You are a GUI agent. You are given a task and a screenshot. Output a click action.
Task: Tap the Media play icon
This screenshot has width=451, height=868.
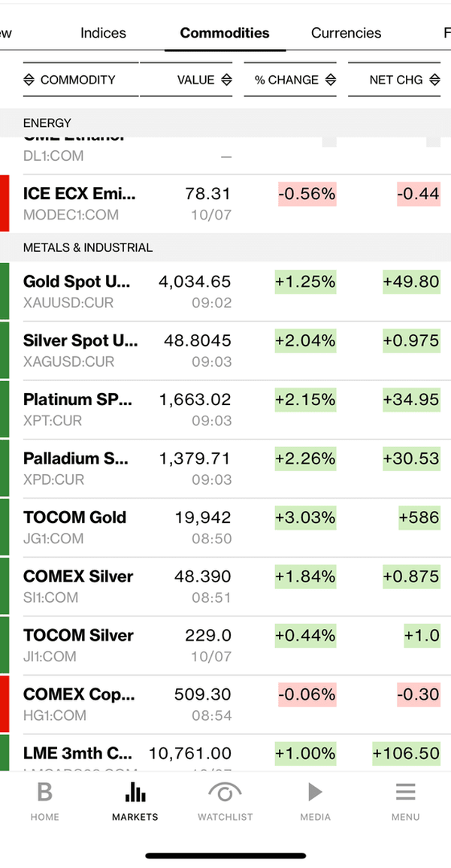315,792
